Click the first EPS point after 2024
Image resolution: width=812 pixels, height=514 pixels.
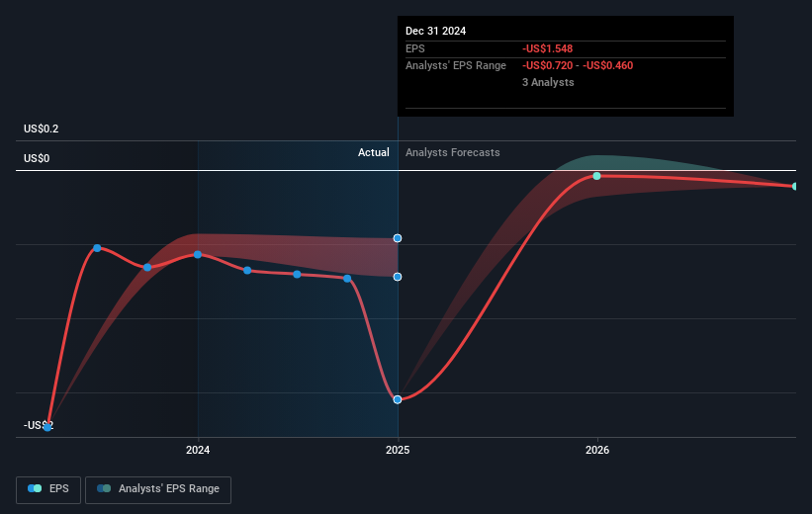tap(247, 270)
